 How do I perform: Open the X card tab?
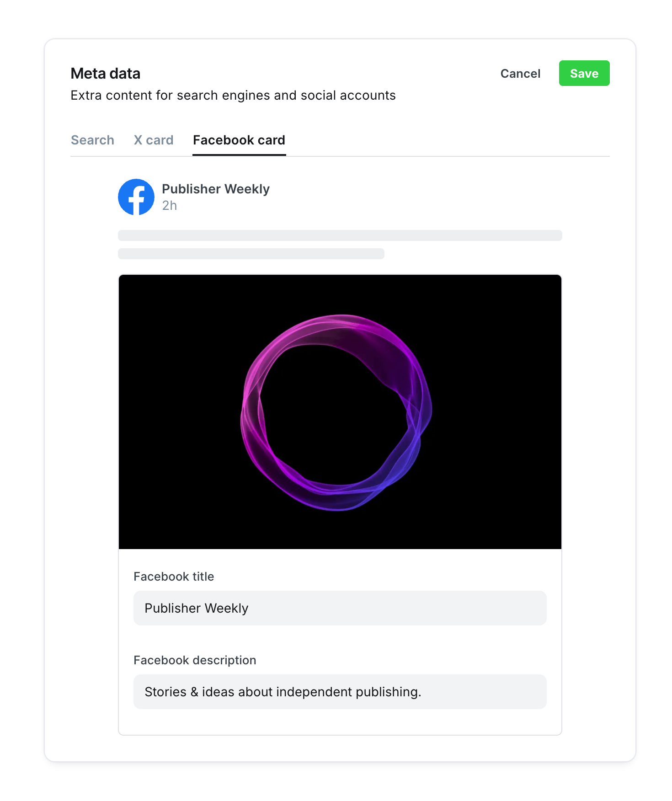click(154, 140)
